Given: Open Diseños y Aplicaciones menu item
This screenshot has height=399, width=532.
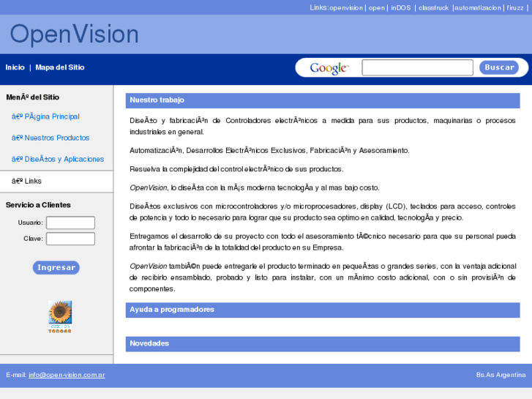Looking at the screenshot, I should (58, 160).
